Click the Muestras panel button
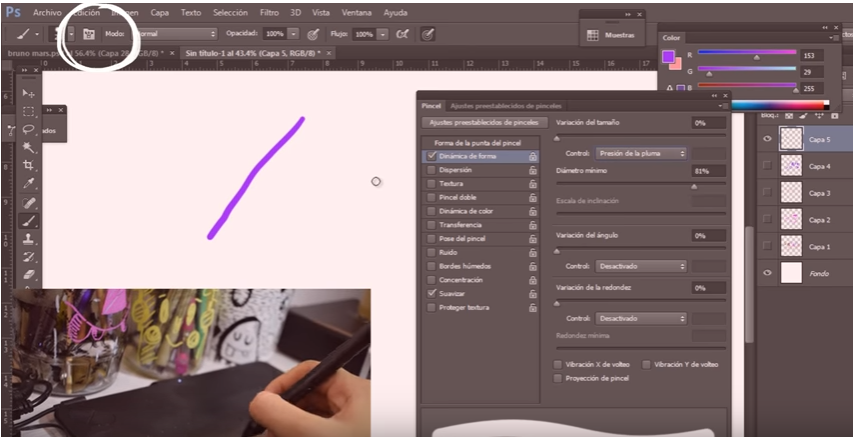This screenshot has height=437, width=853. click(611, 34)
